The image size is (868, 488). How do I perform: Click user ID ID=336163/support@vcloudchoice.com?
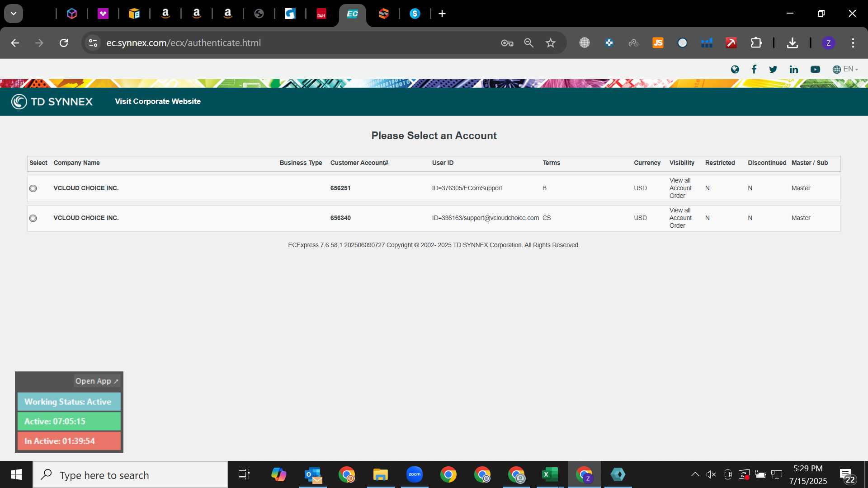click(x=486, y=218)
